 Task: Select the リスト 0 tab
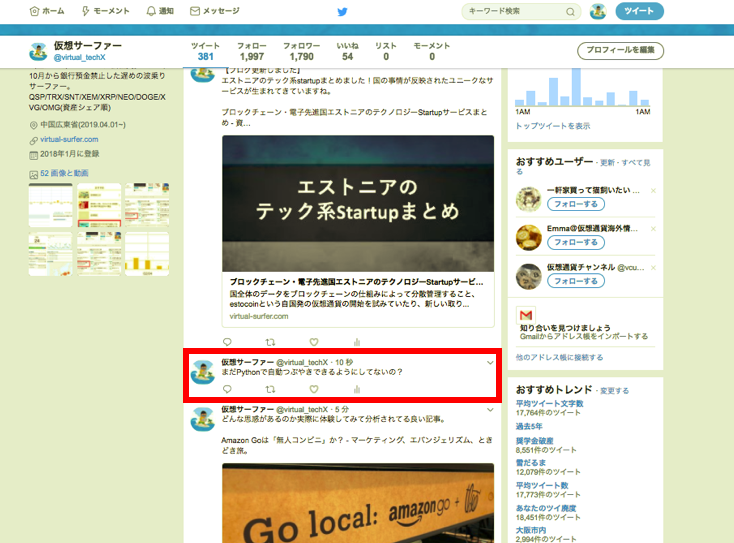click(x=386, y=51)
